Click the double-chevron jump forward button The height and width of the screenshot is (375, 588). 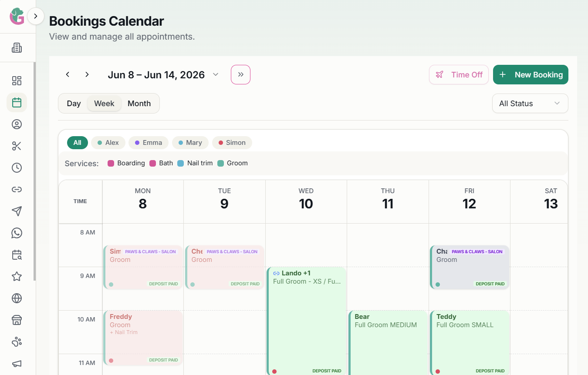click(240, 74)
